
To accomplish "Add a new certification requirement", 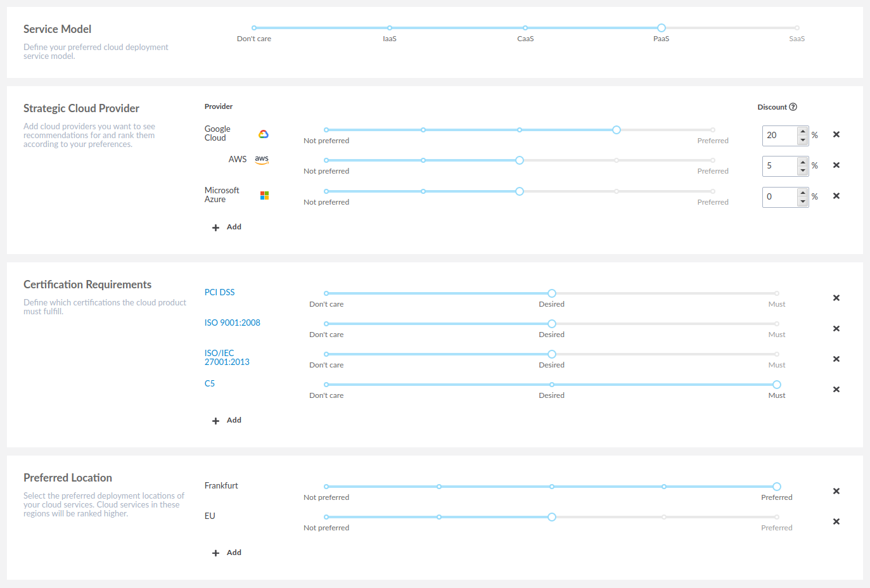I will pyautogui.click(x=227, y=420).
